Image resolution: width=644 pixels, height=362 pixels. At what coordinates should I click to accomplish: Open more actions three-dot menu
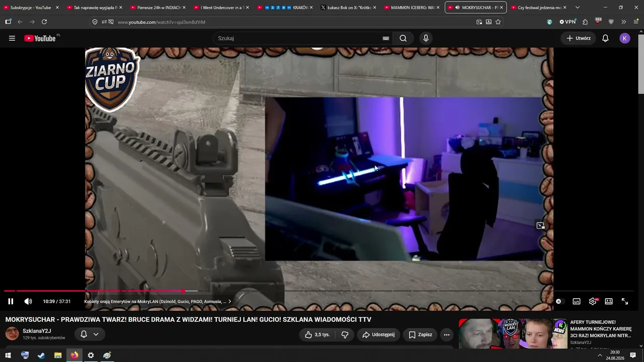pyautogui.click(x=447, y=335)
